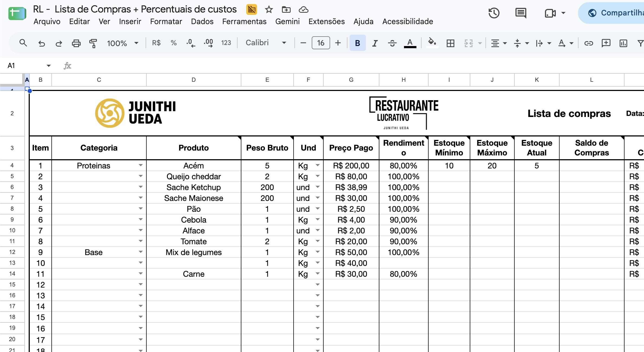Open the Sheets home icon

coord(17,14)
